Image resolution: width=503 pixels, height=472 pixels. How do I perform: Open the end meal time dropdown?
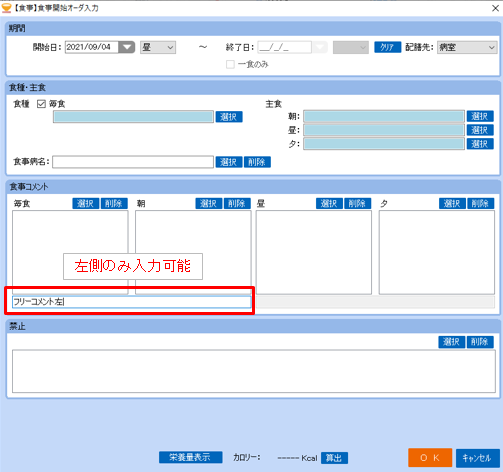click(351, 47)
